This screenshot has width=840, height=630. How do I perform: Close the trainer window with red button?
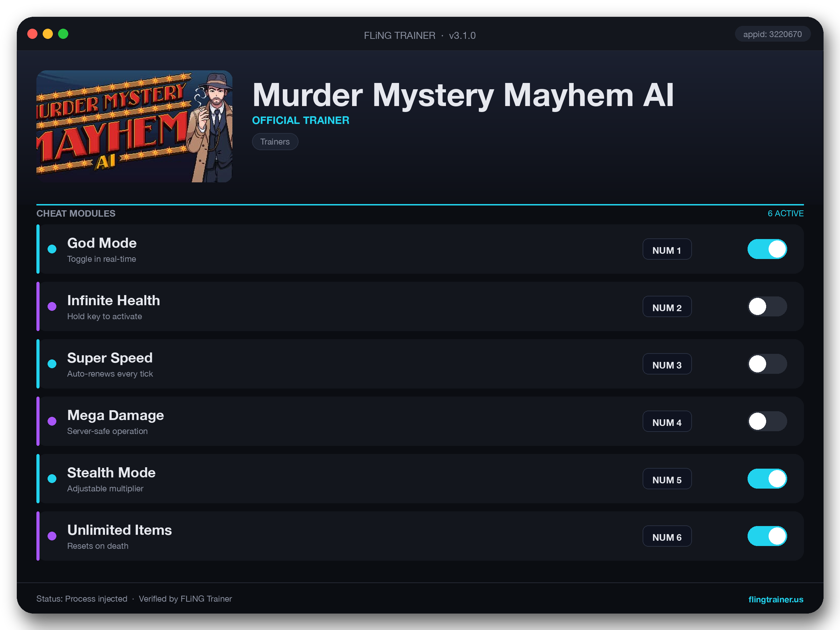[32, 34]
